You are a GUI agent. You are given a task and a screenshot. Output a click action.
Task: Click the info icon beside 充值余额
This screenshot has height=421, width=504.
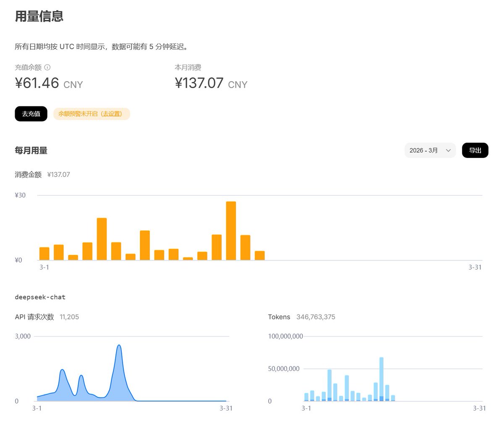click(x=47, y=67)
